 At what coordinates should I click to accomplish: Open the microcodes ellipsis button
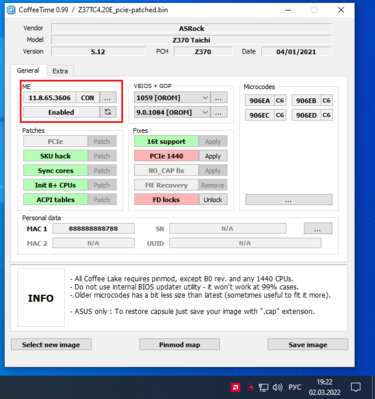click(x=289, y=200)
